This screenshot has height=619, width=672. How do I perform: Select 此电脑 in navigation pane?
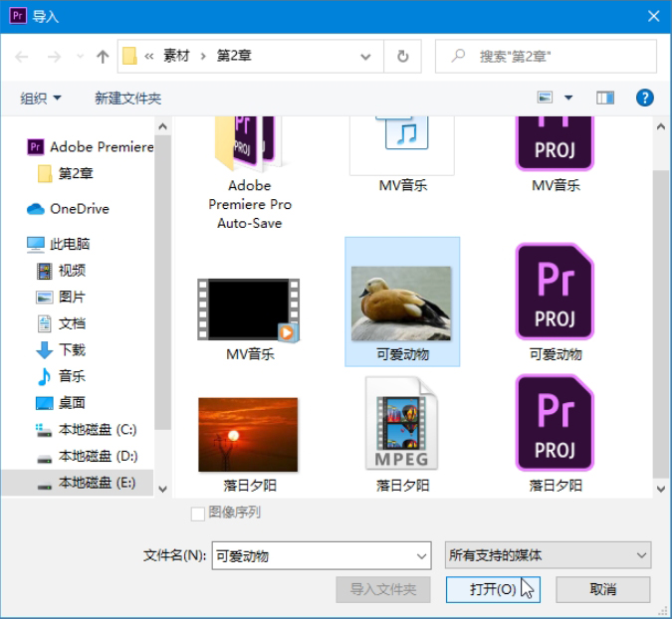tap(59, 244)
